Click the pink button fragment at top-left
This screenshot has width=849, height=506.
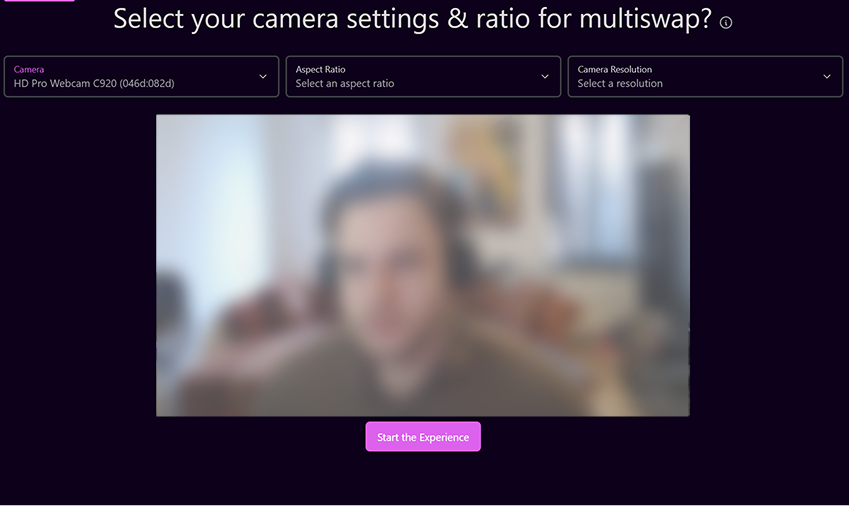click(39, 1)
